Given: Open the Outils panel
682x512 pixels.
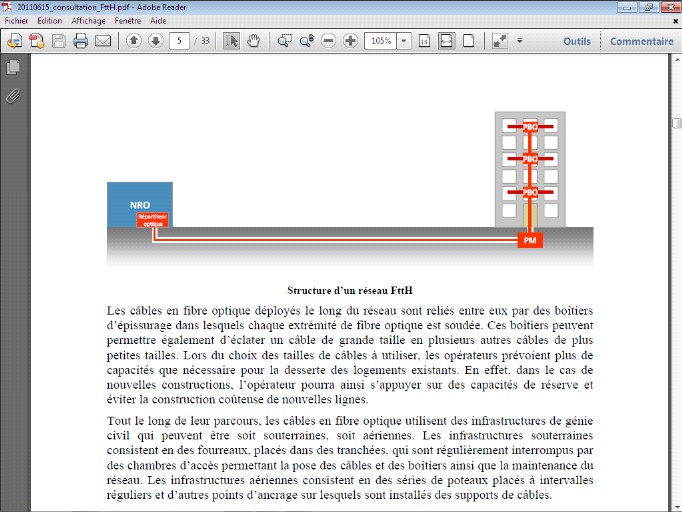Looking at the screenshot, I should click(x=577, y=41).
